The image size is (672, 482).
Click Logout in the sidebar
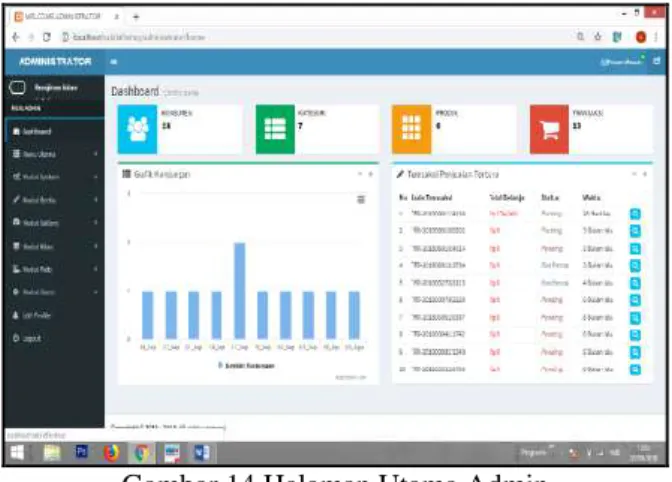click(x=54, y=338)
